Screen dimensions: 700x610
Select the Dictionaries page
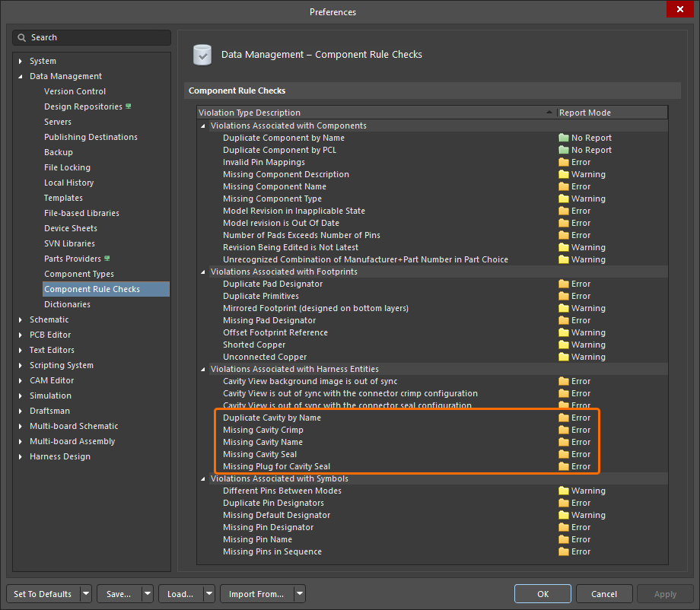[67, 304]
